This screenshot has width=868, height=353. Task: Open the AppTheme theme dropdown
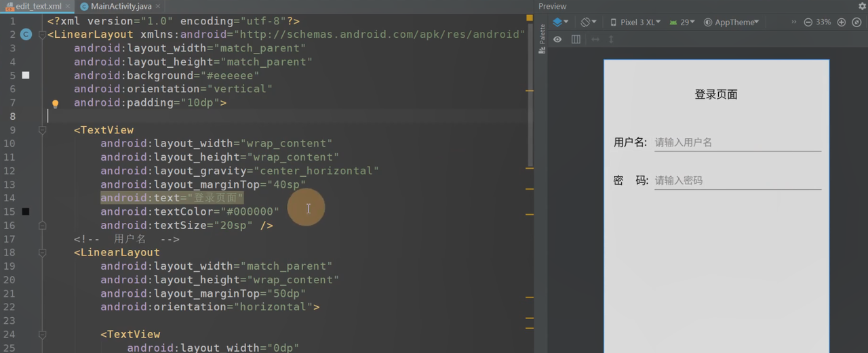pos(731,22)
